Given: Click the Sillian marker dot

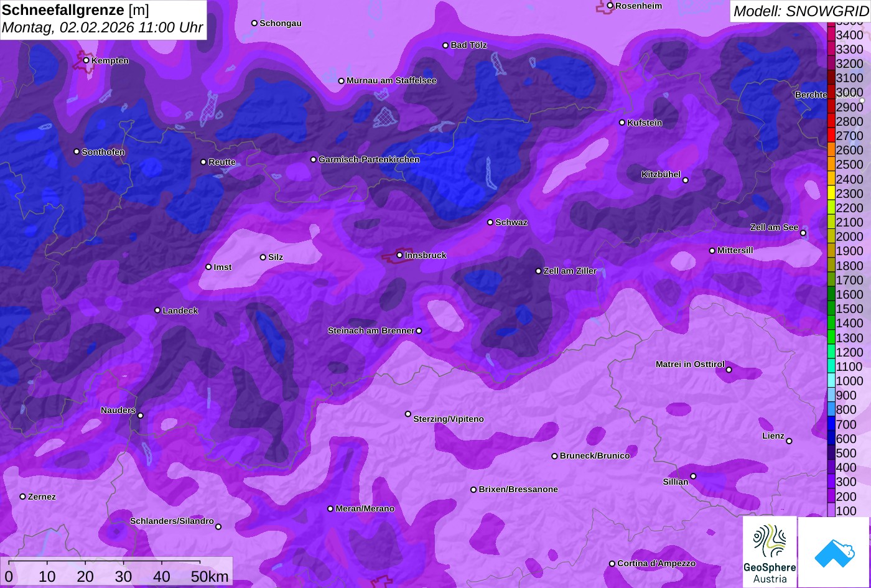Looking at the screenshot, I should [693, 477].
